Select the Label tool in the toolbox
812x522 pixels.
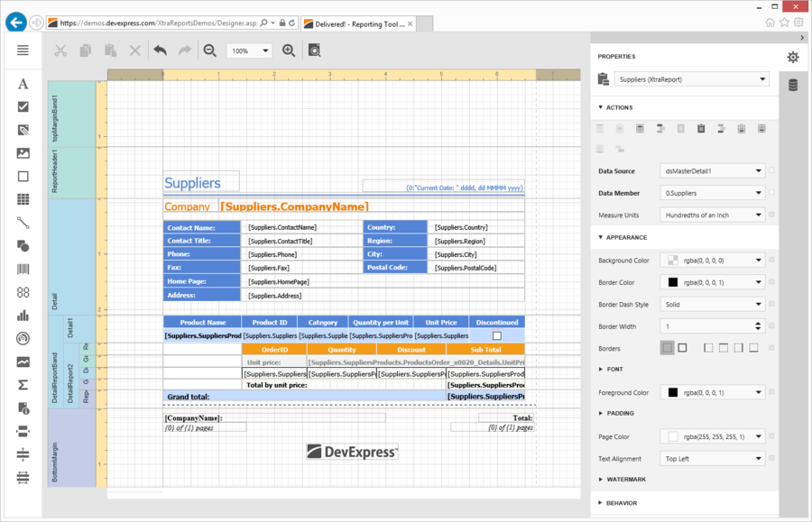pos(22,83)
